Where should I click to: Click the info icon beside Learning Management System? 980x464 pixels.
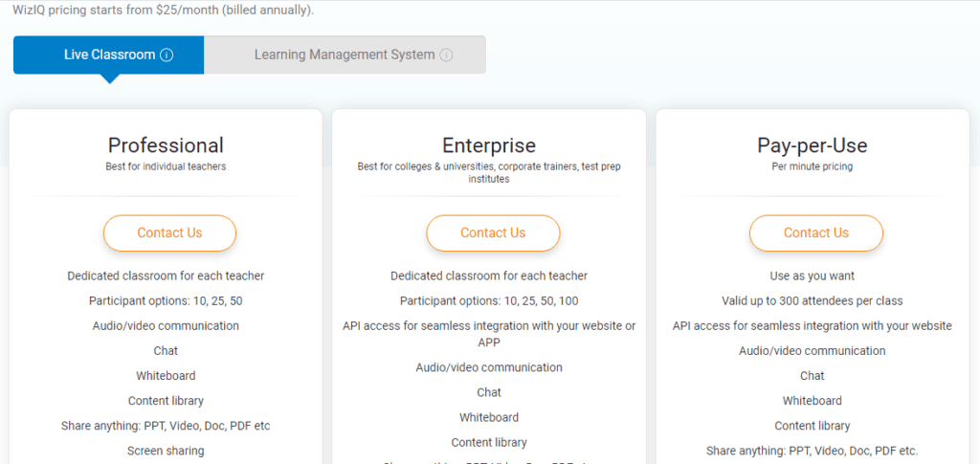[x=446, y=55]
